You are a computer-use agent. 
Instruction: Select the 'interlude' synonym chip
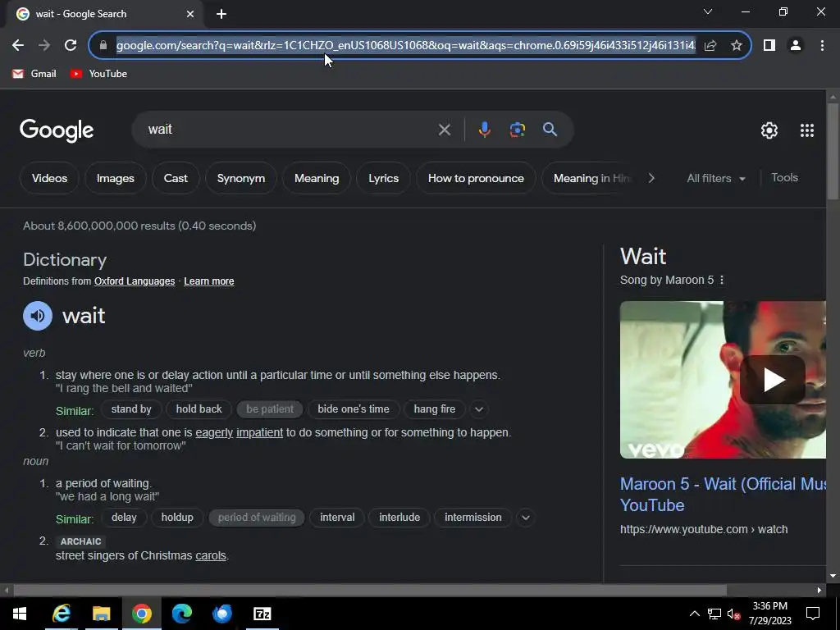[x=399, y=518]
